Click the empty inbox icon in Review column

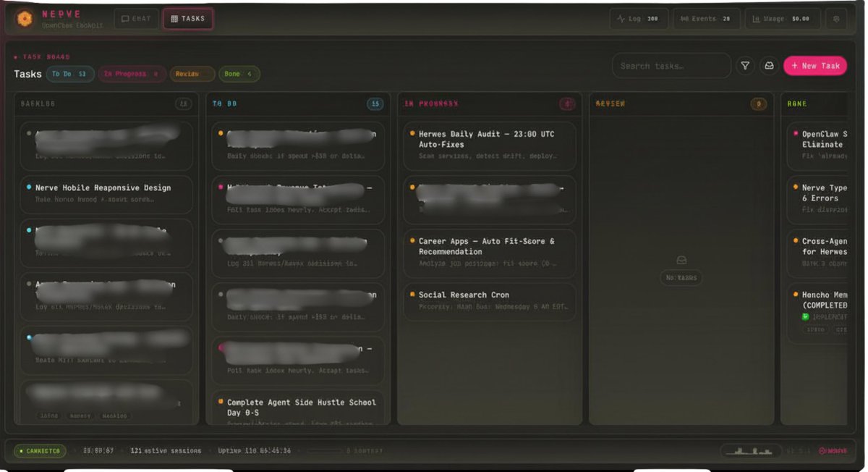pos(681,260)
